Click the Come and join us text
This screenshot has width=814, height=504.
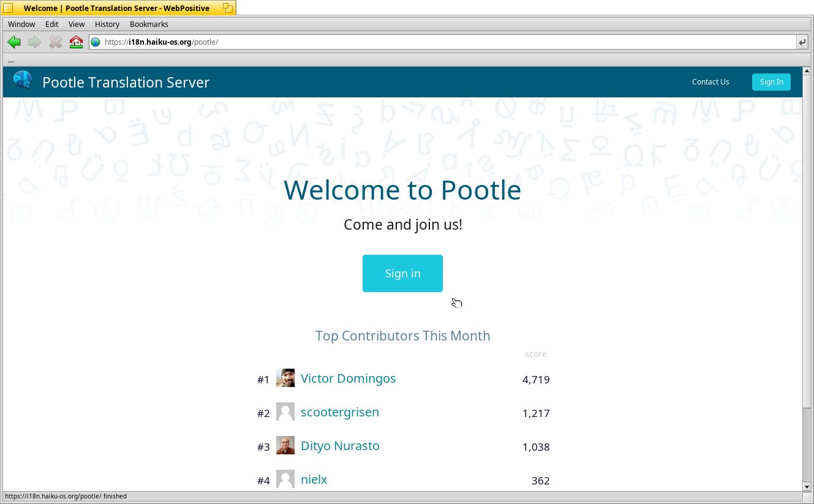pos(403,225)
